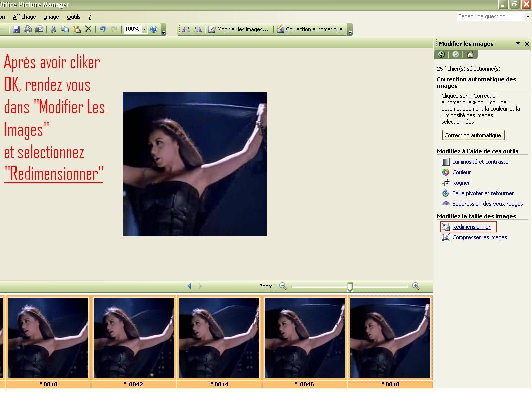Screen dimensions: 532x400
Task: Click Faire pivoter et retourner link
Action: [x=483, y=193]
